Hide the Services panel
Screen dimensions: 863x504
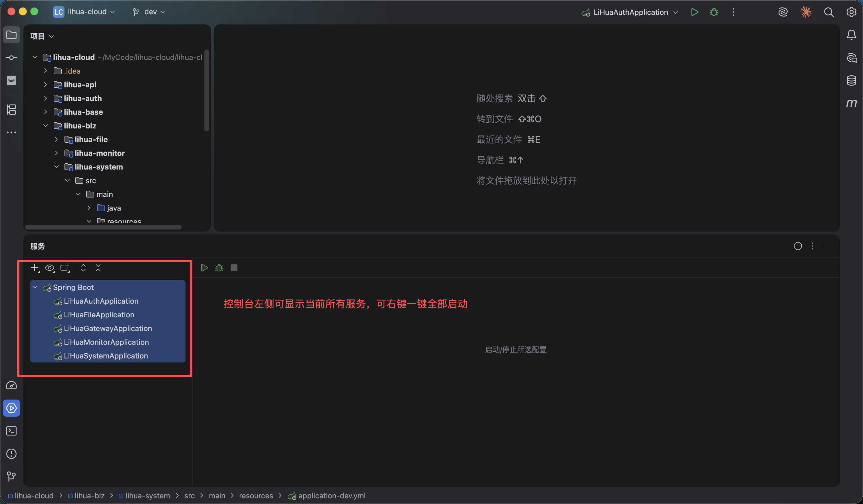tap(827, 246)
